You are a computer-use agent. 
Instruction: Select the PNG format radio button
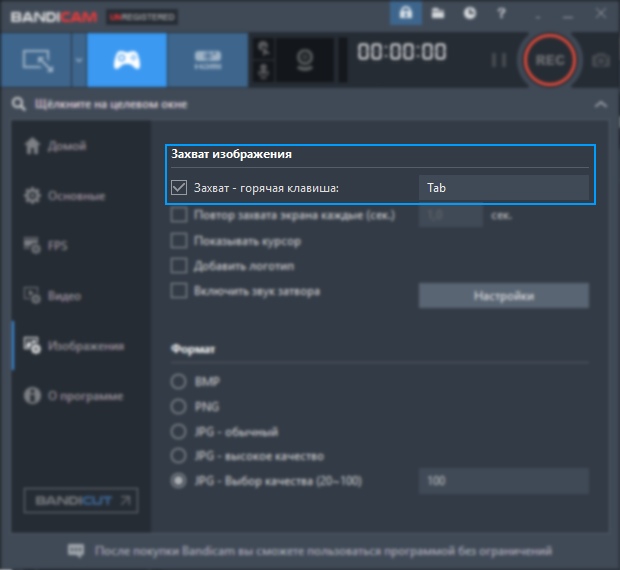click(x=178, y=406)
